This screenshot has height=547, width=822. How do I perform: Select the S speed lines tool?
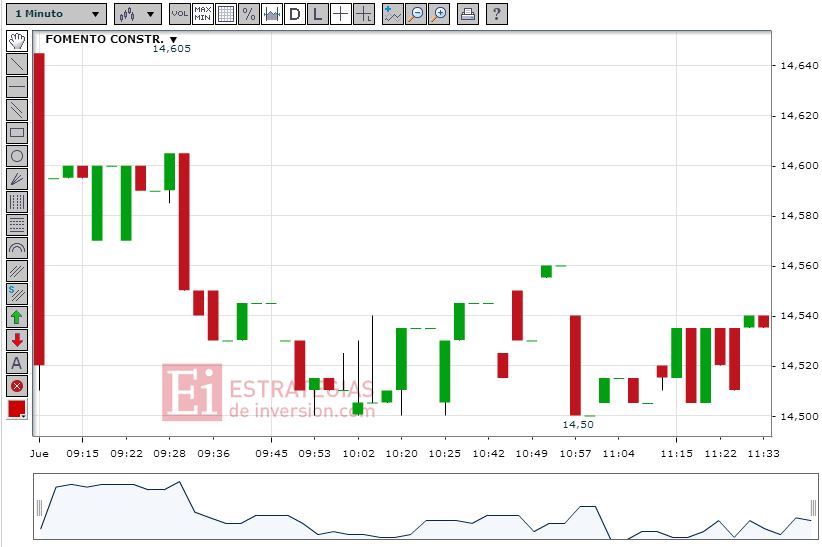17,294
